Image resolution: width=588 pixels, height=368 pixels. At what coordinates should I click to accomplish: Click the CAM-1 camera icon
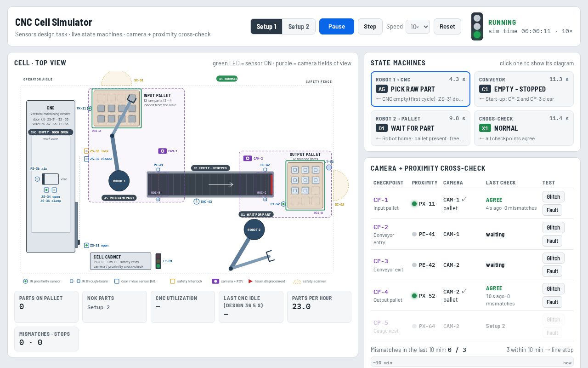pos(162,151)
